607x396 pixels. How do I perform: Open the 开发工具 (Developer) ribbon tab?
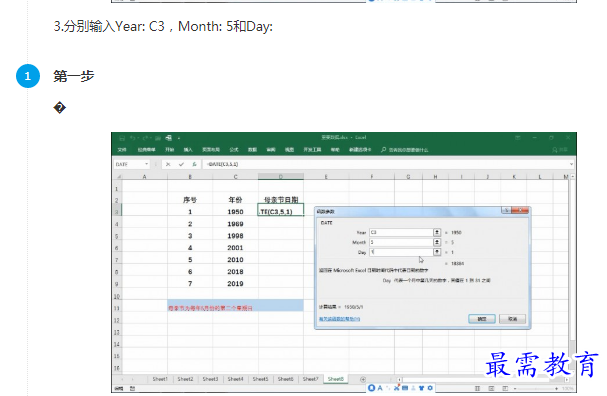pyautogui.click(x=312, y=150)
